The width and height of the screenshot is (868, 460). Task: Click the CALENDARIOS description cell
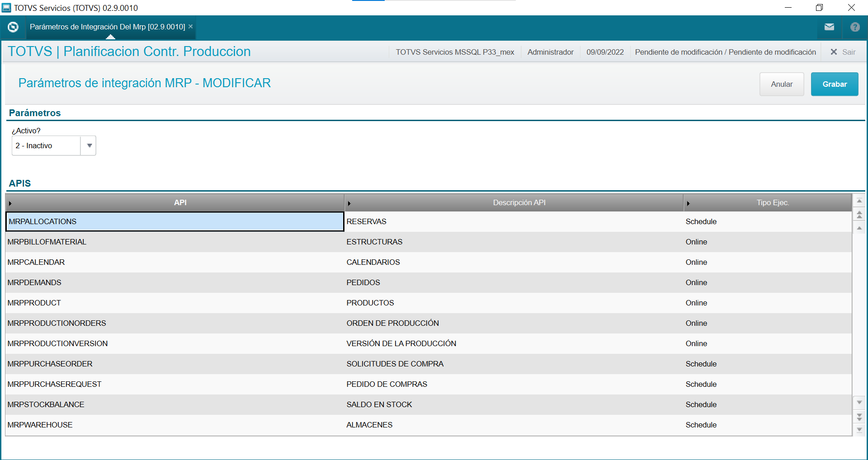click(x=514, y=262)
